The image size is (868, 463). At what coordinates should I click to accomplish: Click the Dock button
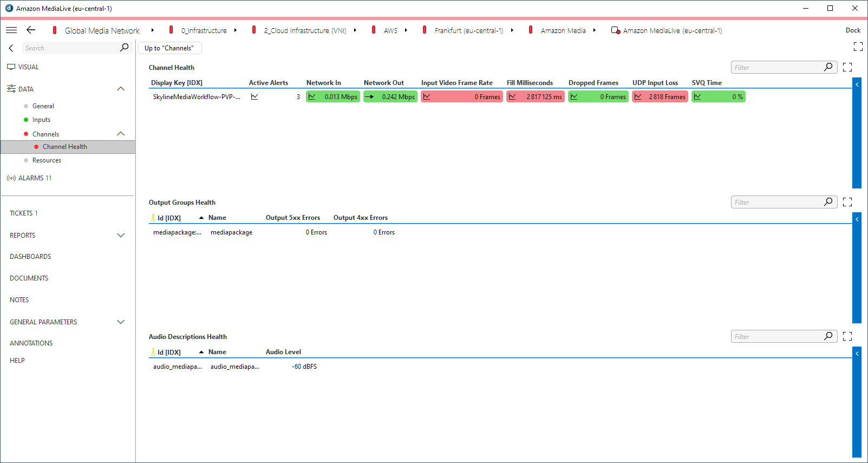tap(853, 30)
